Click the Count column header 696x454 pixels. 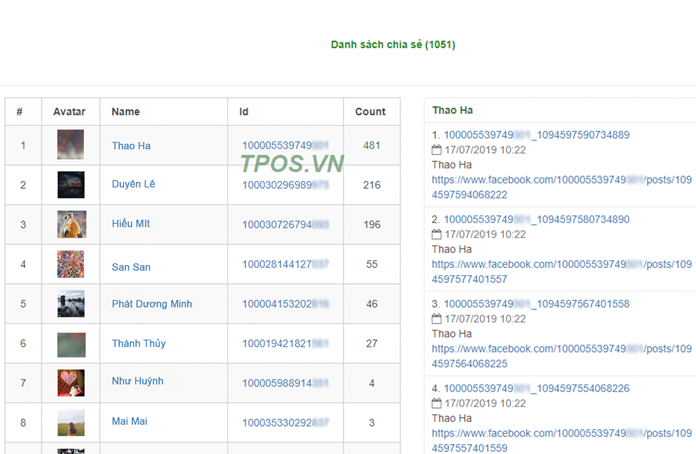coord(370,111)
